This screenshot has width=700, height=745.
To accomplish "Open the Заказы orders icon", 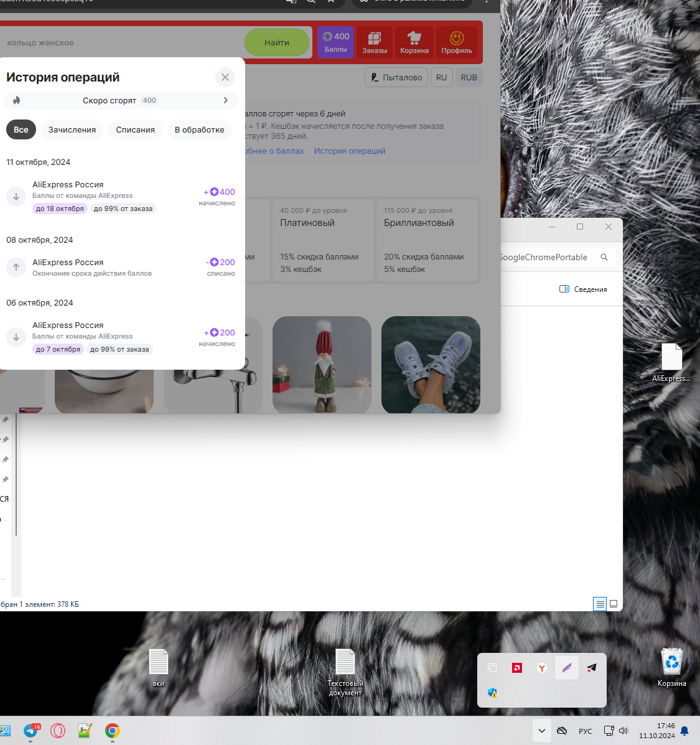I will [375, 42].
